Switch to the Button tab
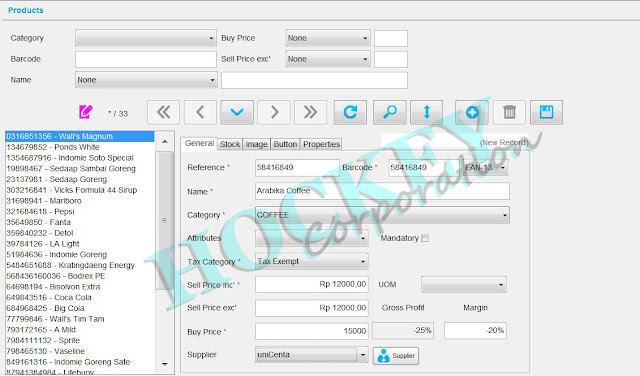The width and height of the screenshot is (640, 376). [285, 144]
